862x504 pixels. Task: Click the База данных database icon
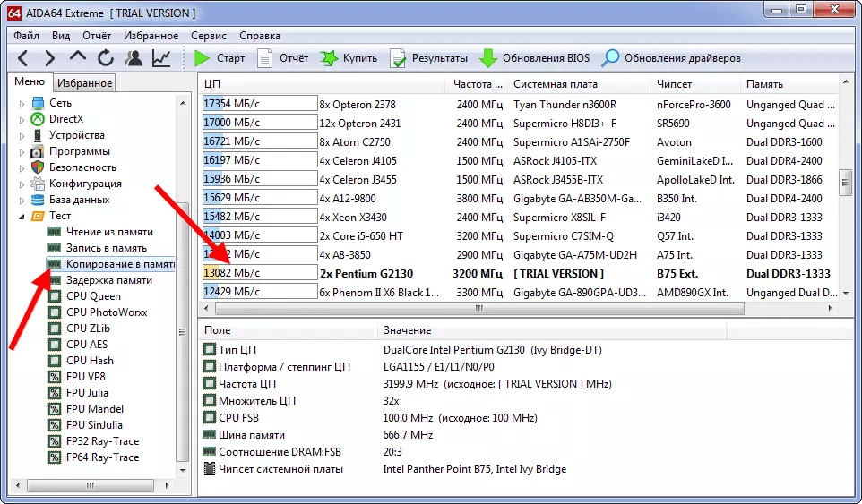tap(38, 200)
